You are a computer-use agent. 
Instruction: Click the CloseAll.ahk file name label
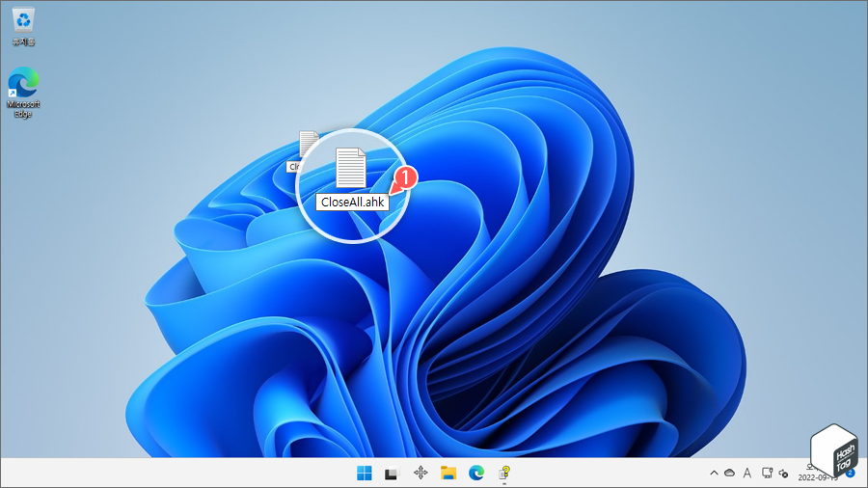coord(353,202)
